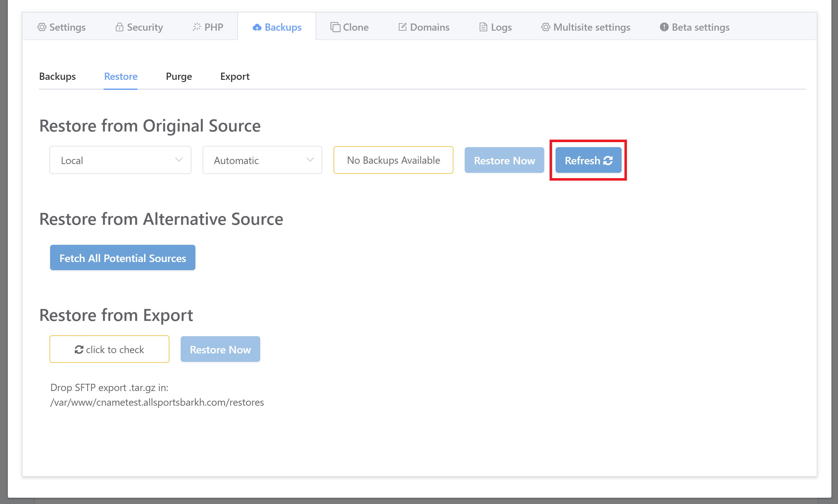Click the 'Restore from Export' heading
The width and height of the screenshot is (838, 504).
tap(116, 315)
